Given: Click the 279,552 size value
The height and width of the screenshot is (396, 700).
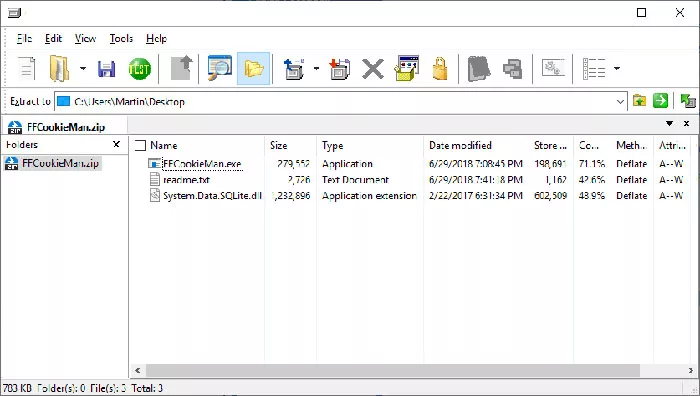Looking at the screenshot, I should [293, 164].
